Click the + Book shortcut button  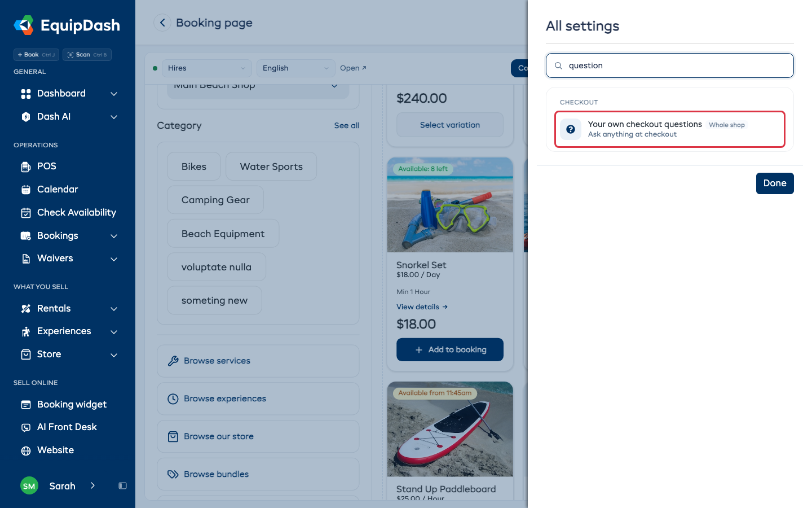pos(36,55)
